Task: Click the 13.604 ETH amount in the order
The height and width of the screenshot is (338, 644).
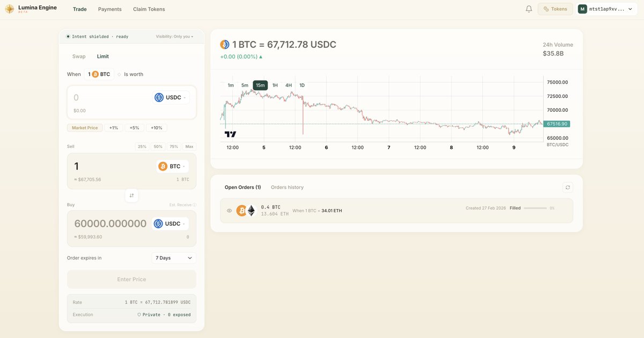Action: click(x=275, y=214)
